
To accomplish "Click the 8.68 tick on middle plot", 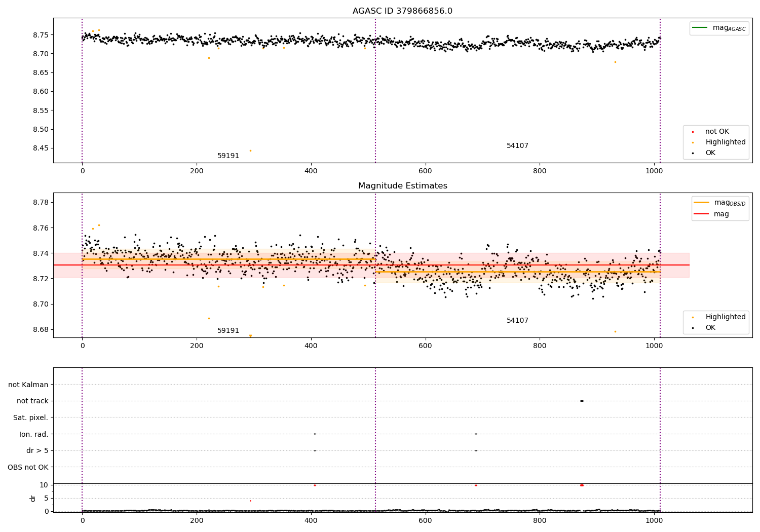I will [40, 330].
